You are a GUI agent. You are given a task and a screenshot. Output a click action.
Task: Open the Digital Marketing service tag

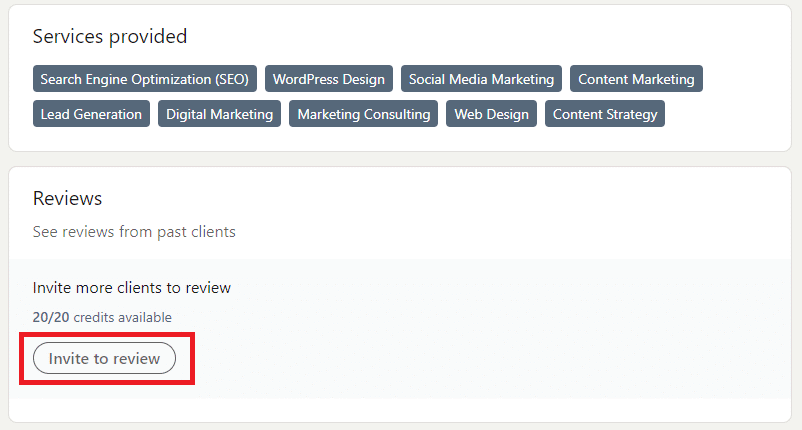click(x=219, y=114)
